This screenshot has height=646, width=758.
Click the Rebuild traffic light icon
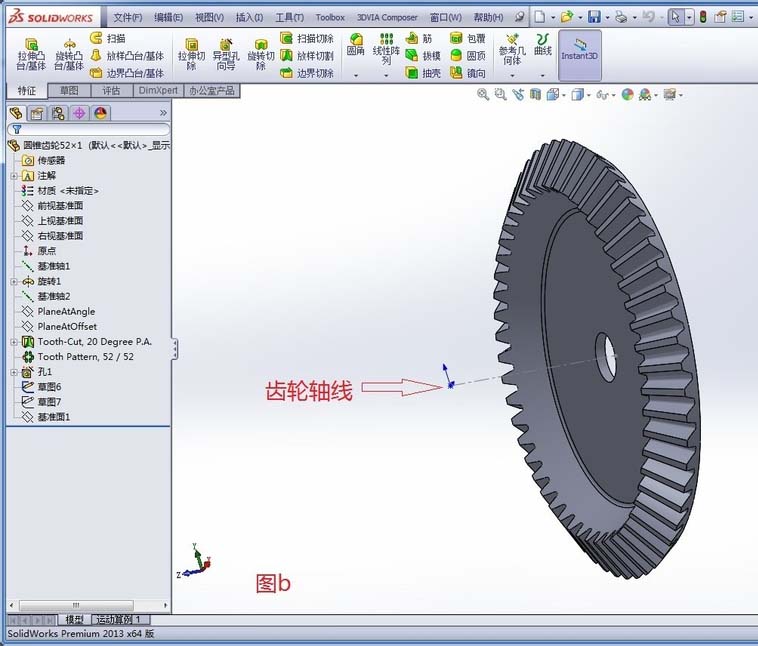click(x=703, y=17)
